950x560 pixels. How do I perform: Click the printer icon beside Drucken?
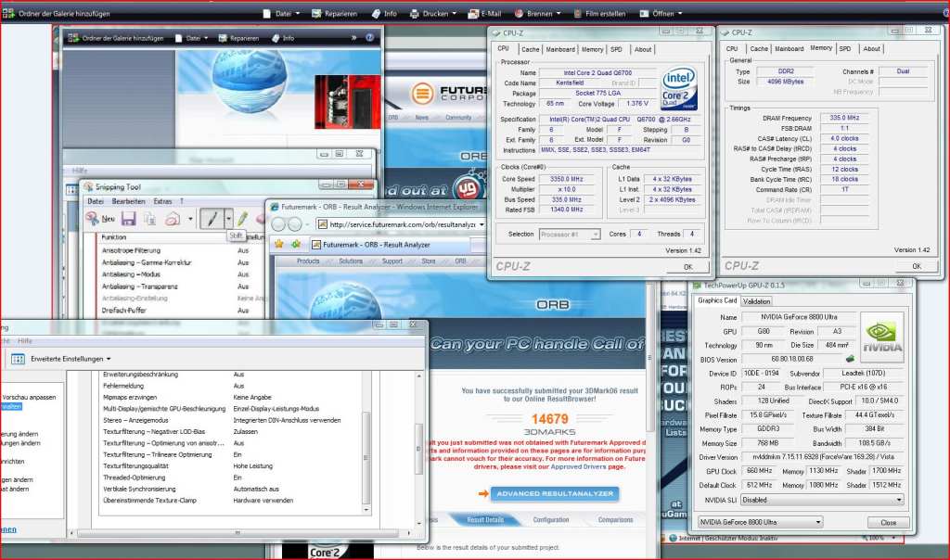tap(415, 13)
